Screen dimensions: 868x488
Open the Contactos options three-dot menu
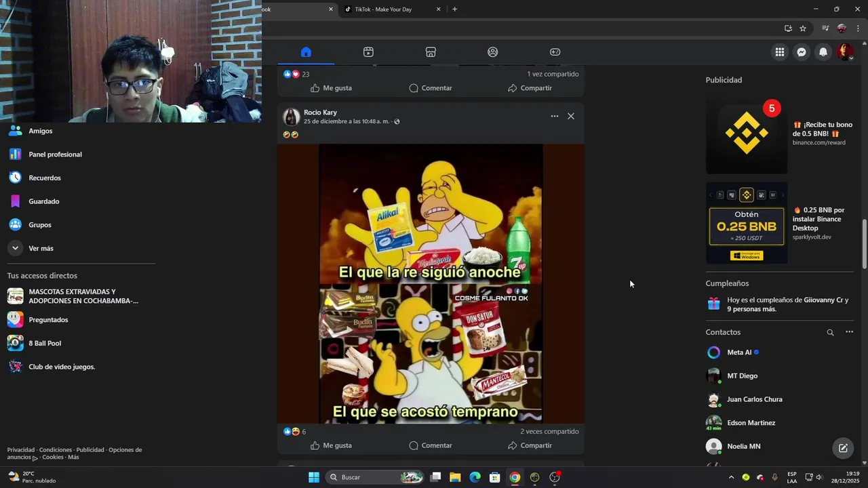click(849, 332)
